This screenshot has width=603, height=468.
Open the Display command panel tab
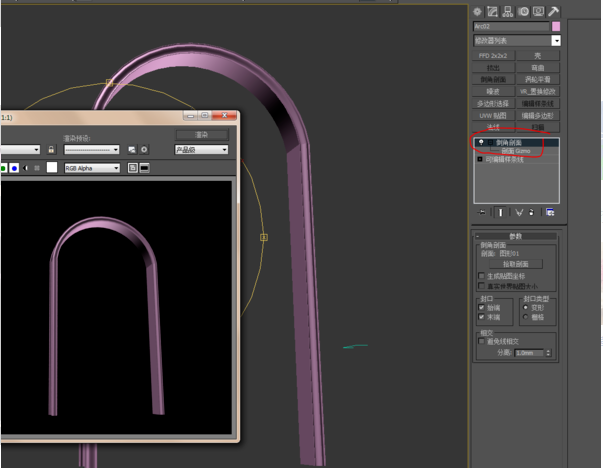point(538,12)
